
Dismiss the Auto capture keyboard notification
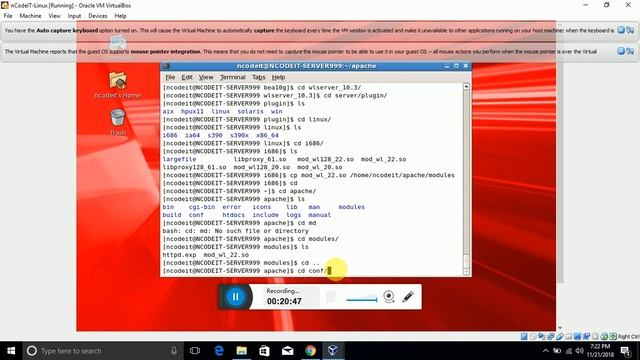[x=621, y=30]
